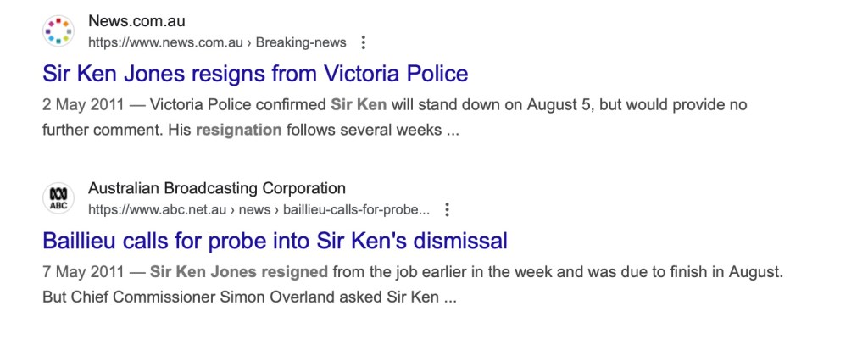Open the News.com.au result options menu
The height and width of the screenshot is (339, 868).
pos(364,42)
